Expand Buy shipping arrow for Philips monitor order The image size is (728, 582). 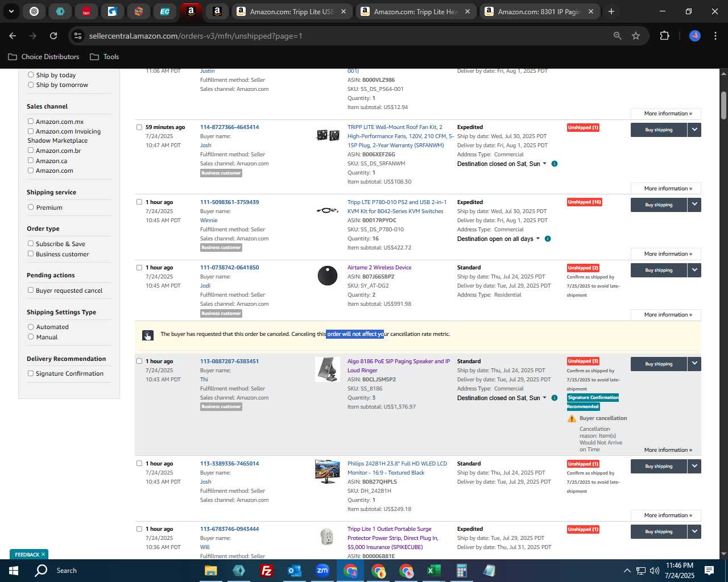[x=694, y=466]
